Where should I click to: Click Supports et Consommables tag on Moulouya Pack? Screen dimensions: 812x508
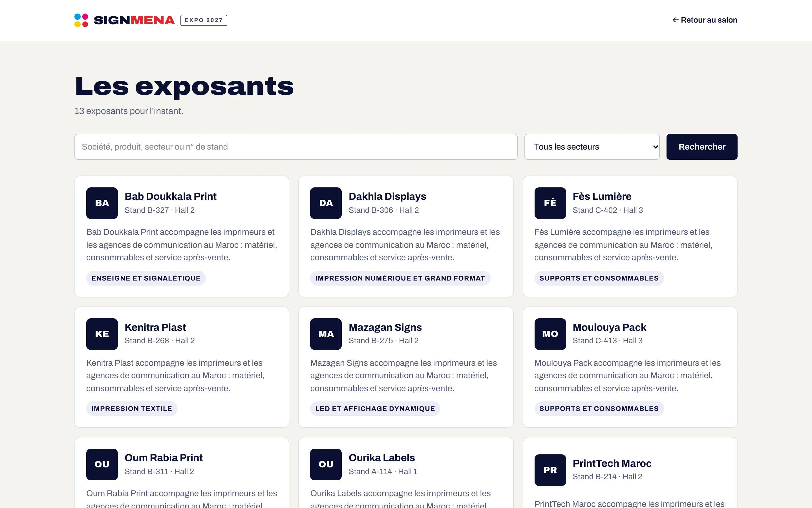[599, 409]
